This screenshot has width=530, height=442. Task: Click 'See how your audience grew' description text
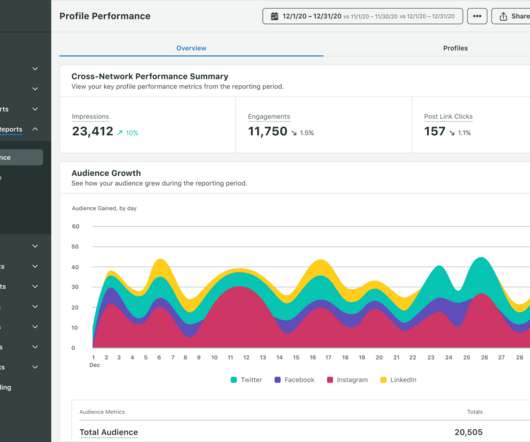[x=159, y=183]
